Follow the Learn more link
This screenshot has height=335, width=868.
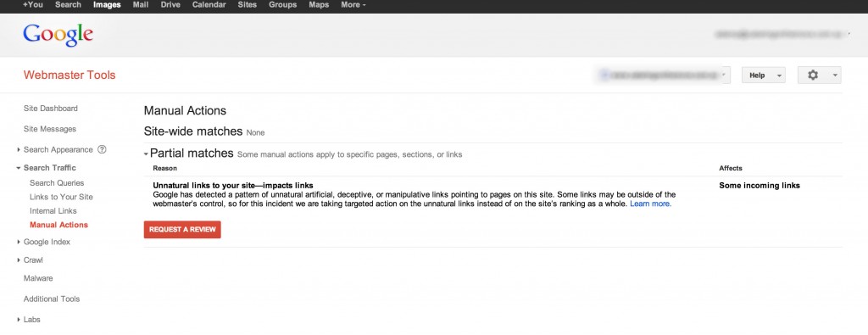[650, 204]
